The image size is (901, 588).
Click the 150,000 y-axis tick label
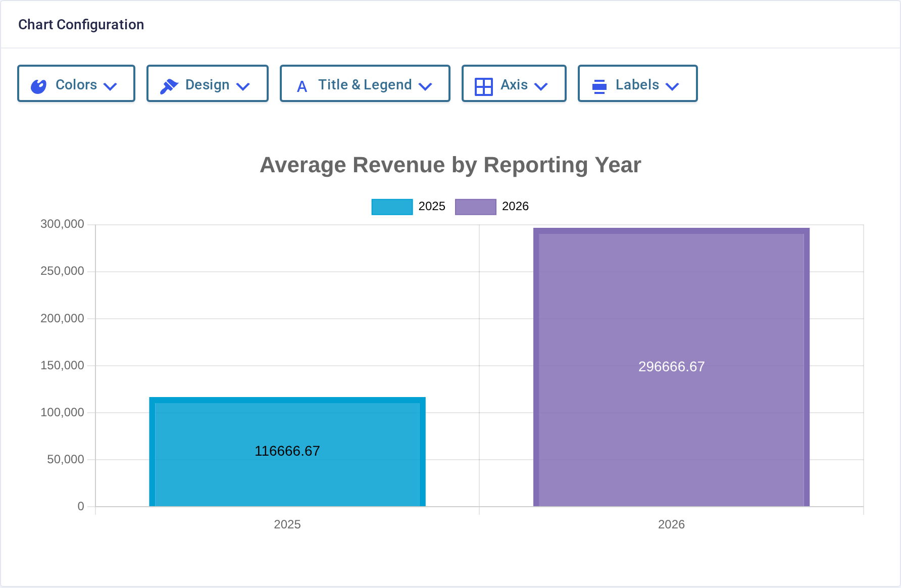click(x=62, y=366)
